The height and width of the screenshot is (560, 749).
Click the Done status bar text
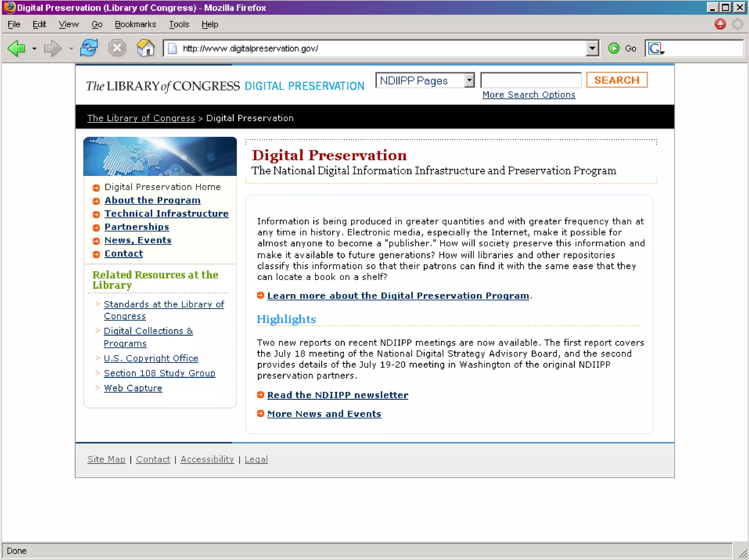pos(17,551)
